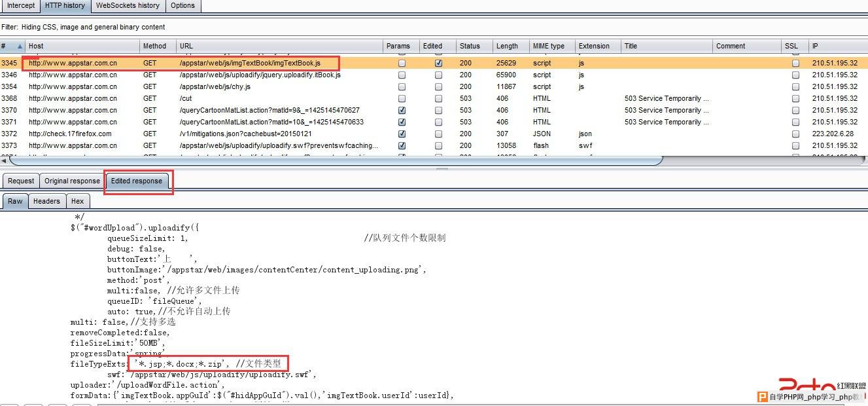The width and height of the screenshot is (868, 406).
Task: Open the Request tab
Action: pos(21,181)
